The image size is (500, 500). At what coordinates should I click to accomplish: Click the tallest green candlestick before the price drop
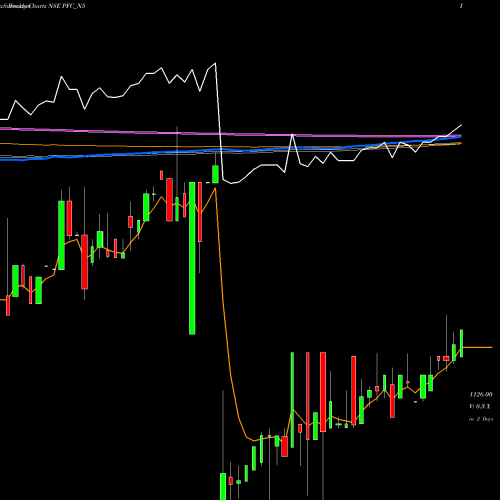tap(192, 258)
